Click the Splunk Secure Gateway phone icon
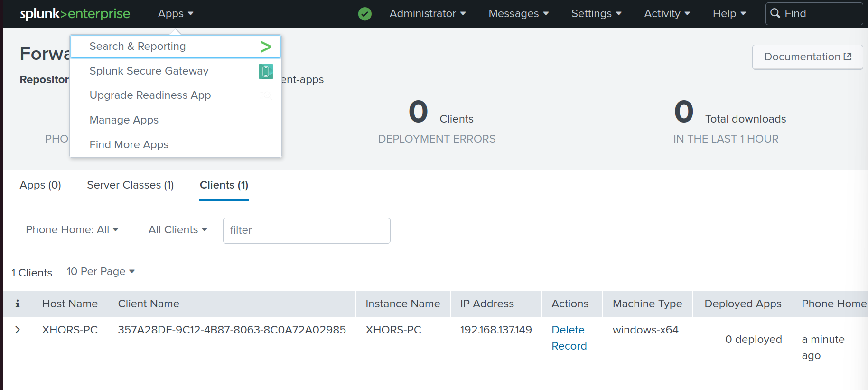Screen dimensions: 868x390 [266, 71]
